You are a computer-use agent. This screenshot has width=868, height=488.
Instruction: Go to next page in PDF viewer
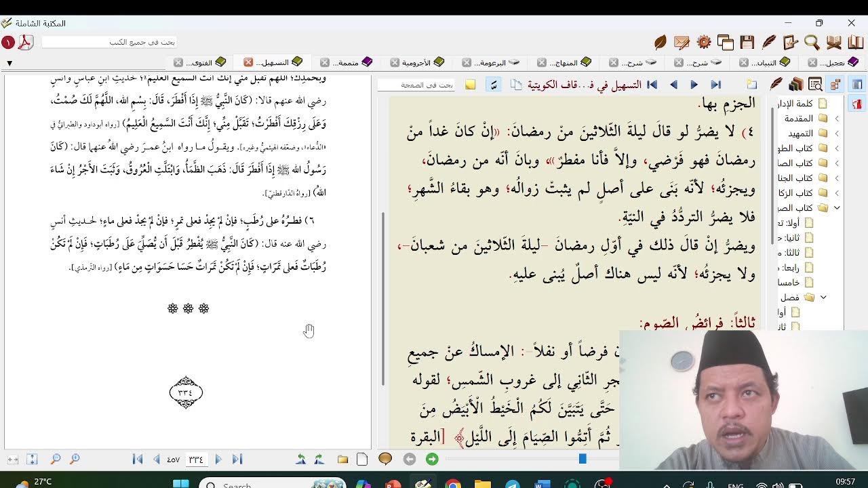pos(218,459)
